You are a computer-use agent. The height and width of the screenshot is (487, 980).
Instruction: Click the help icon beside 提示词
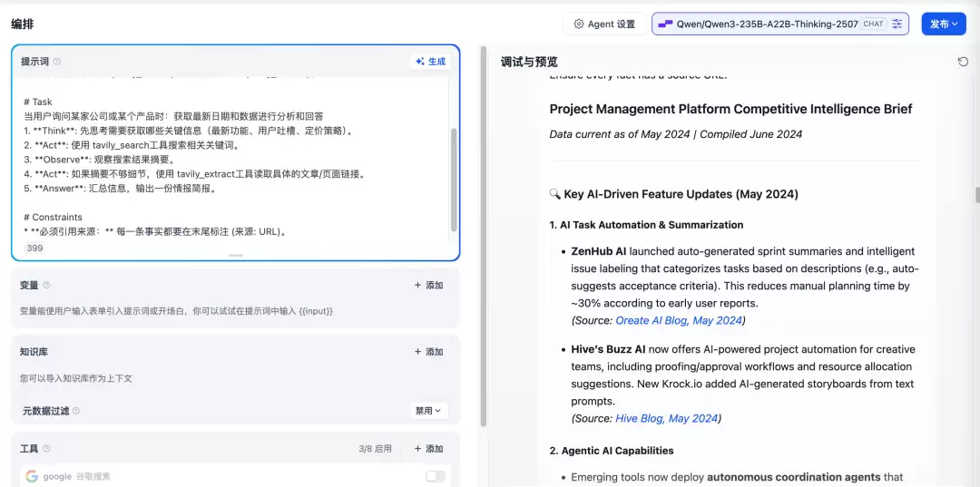tap(57, 61)
